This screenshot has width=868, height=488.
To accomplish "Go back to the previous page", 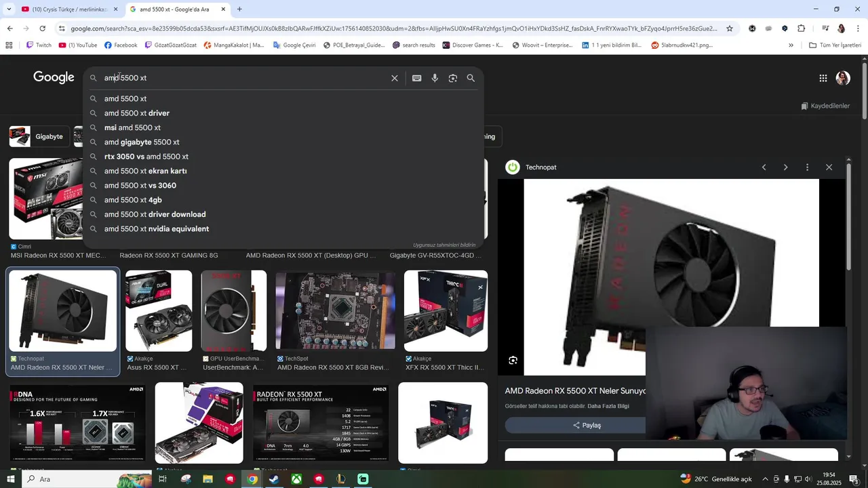I will [9, 28].
